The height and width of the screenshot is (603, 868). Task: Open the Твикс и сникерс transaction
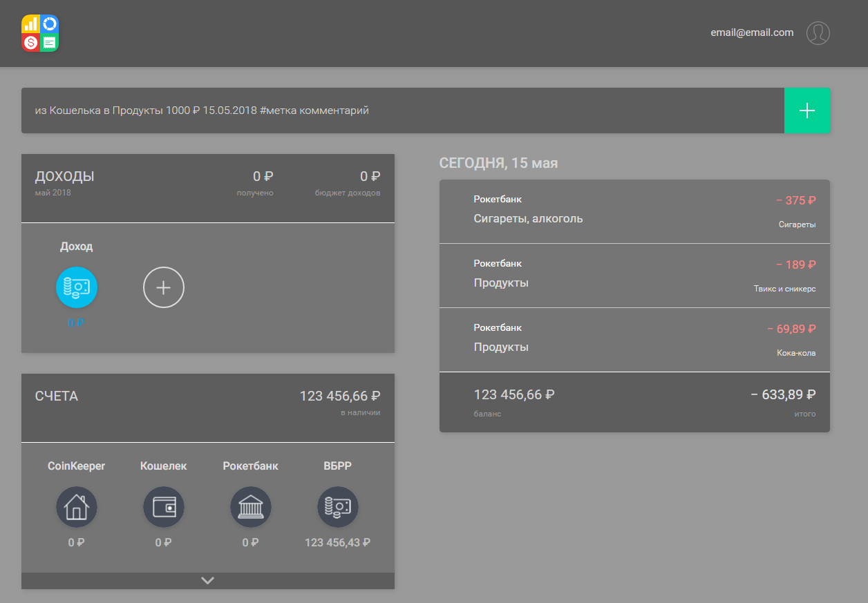click(634, 276)
